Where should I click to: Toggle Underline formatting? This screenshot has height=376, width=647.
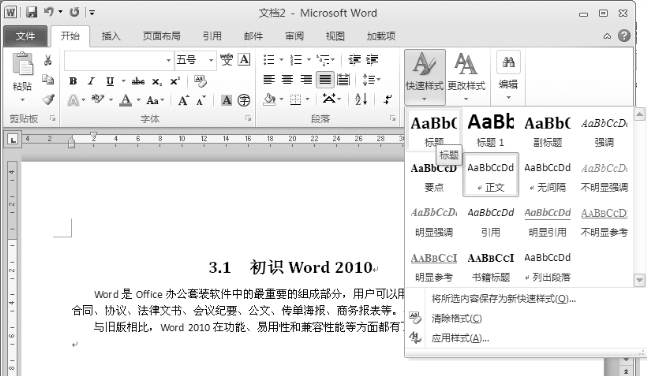pos(110,81)
